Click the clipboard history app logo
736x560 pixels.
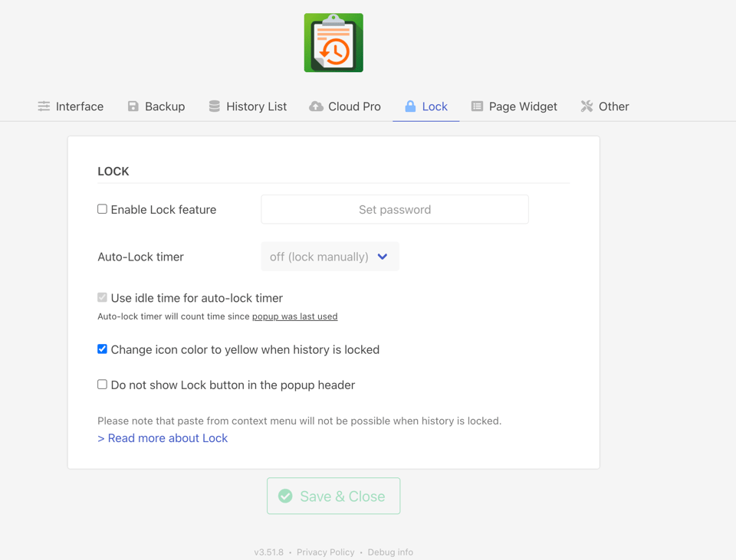pyautogui.click(x=333, y=43)
